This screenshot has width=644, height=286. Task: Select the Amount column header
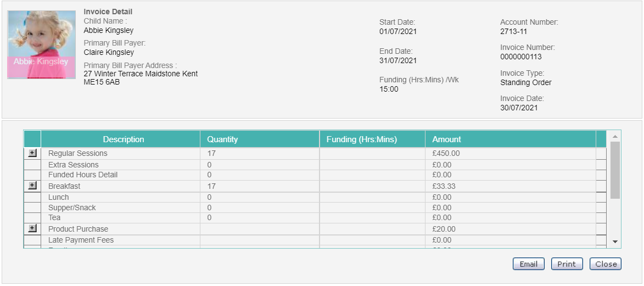pyautogui.click(x=511, y=139)
